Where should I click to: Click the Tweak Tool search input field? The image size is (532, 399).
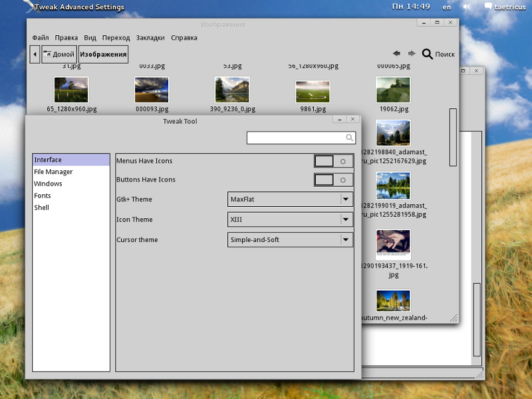(301, 138)
